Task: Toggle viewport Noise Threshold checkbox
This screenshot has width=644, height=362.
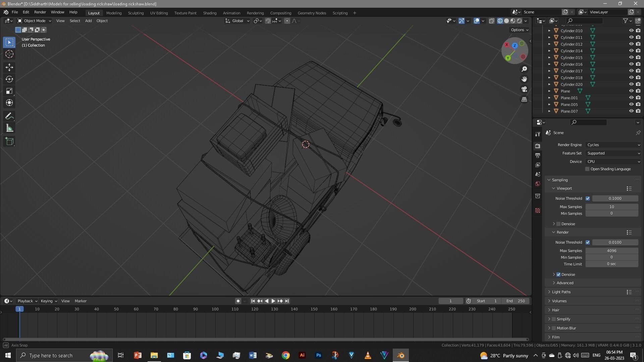Action: [x=588, y=198]
